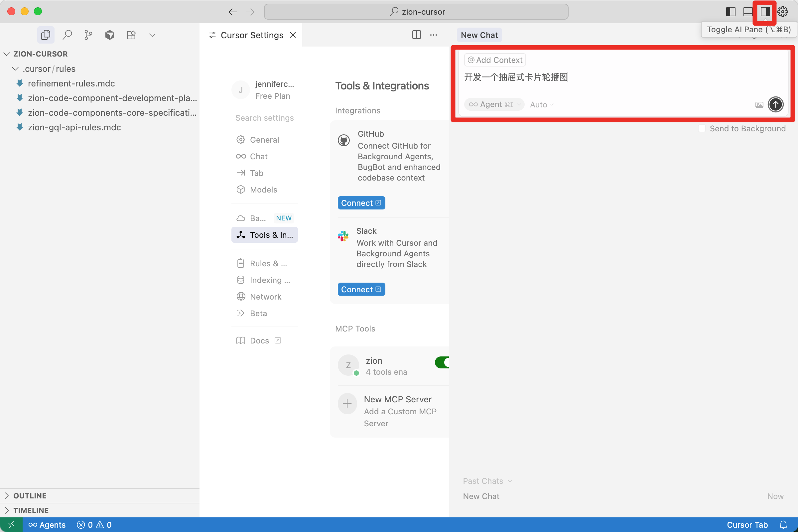The width and height of the screenshot is (798, 532).
Task: Open Chat settings section
Action: [264, 156]
